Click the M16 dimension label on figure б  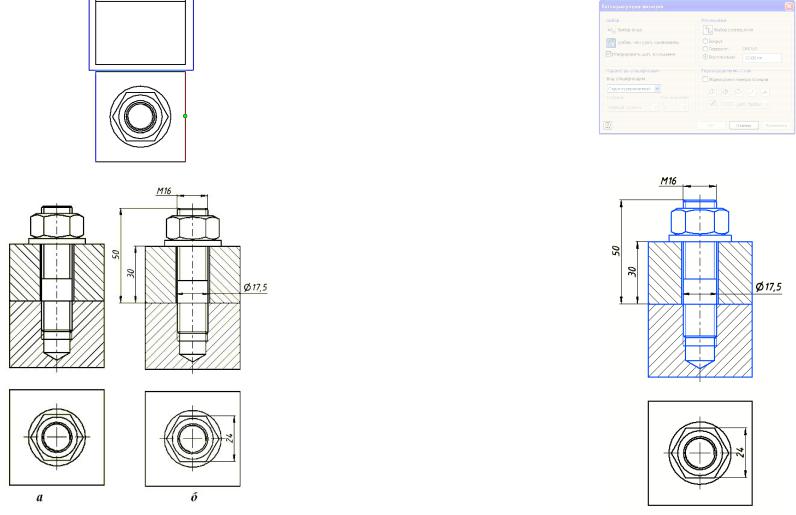(164, 190)
